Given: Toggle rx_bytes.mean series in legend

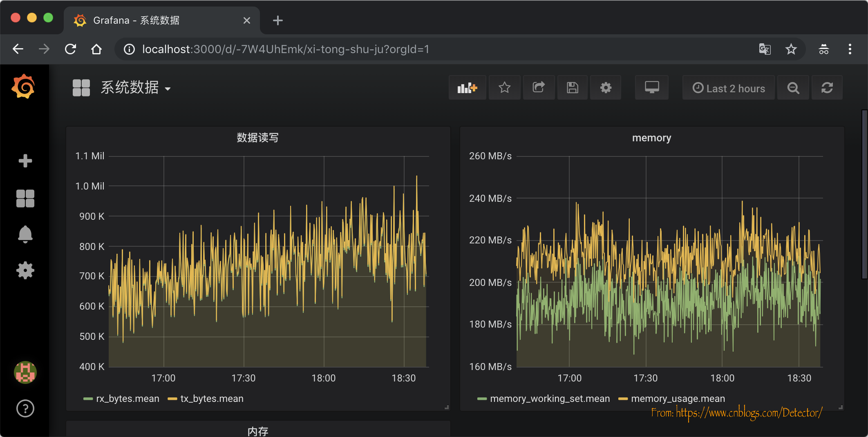Looking at the screenshot, I should tap(128, 399).
